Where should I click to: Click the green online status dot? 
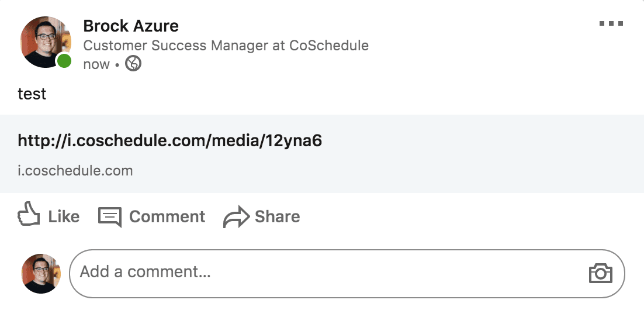point(64,61)
